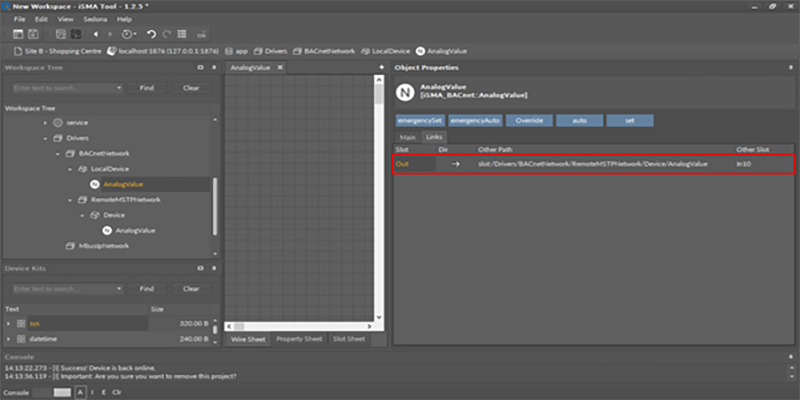The height and width of the screenshot is (400, 800).
Task: Toggle Device Kits panel visibility eye icon
Action: [201, 268]
